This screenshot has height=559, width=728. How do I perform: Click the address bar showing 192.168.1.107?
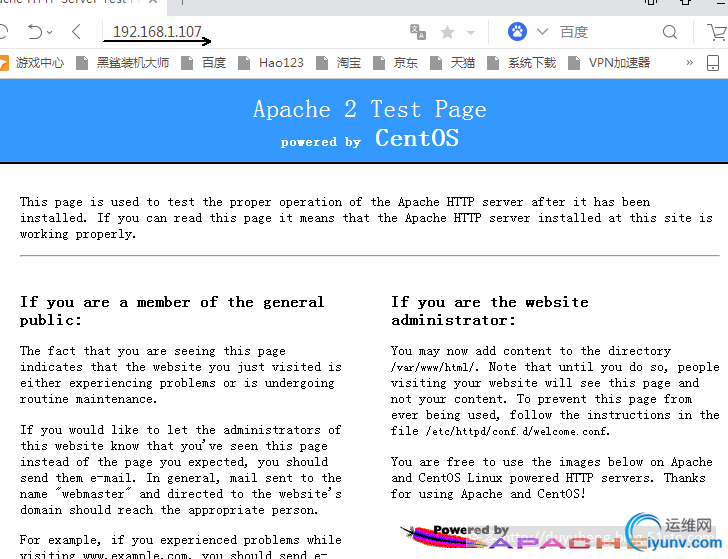pos(157,32)
